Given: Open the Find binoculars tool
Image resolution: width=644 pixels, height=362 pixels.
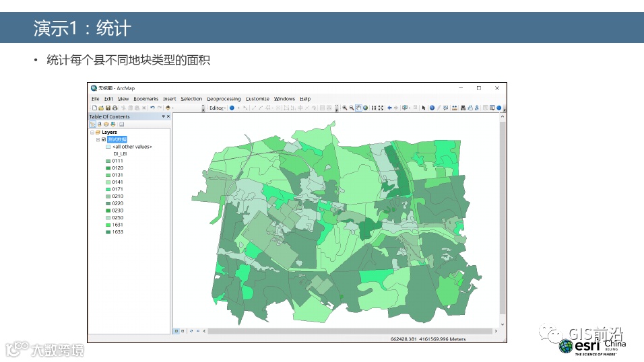Looking at the screenshot, I should 463,108.
